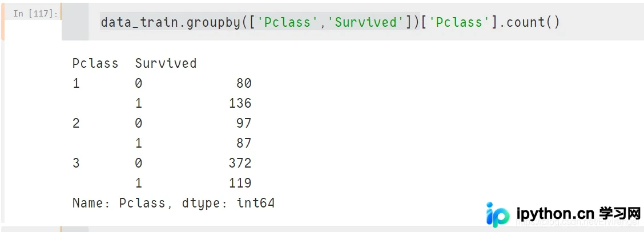
Task: Click the Pclass column header in output
Action: point(95,63)
